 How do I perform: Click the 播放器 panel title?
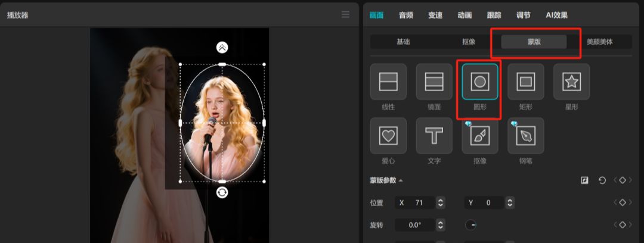[17, 15]
